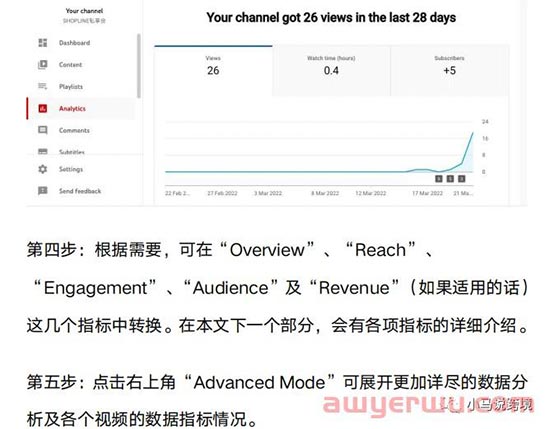The image size is (550, 429).
Task: Open Settings gear icon
Action: click(x=42, y=169)
